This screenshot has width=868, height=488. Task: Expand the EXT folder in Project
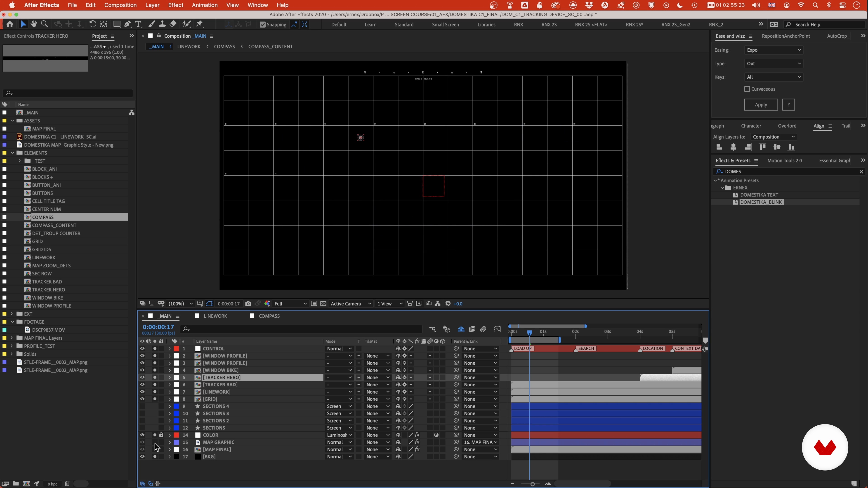(12, 314)
